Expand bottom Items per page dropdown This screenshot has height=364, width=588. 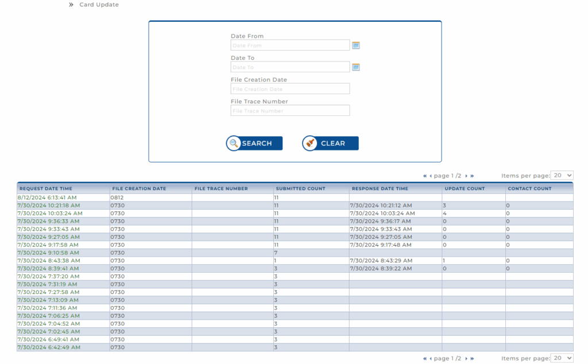(x=562, y=358)
